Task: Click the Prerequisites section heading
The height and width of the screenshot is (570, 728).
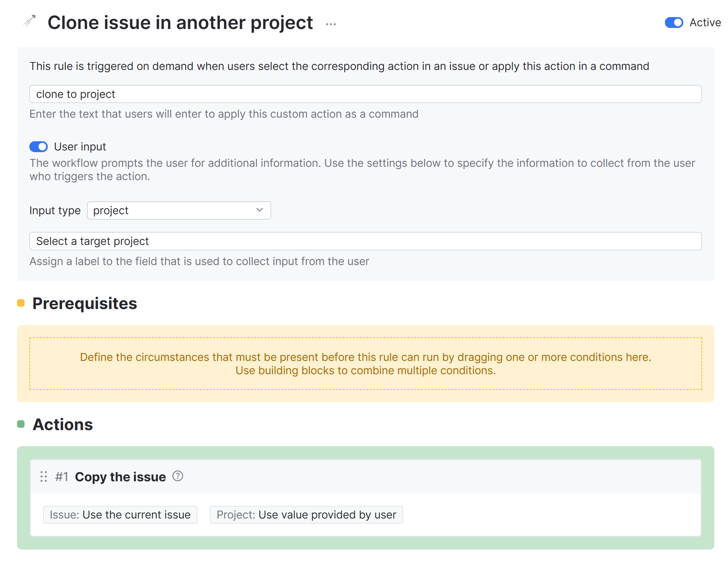Action: pyautogui.click(x=85, y=303)
